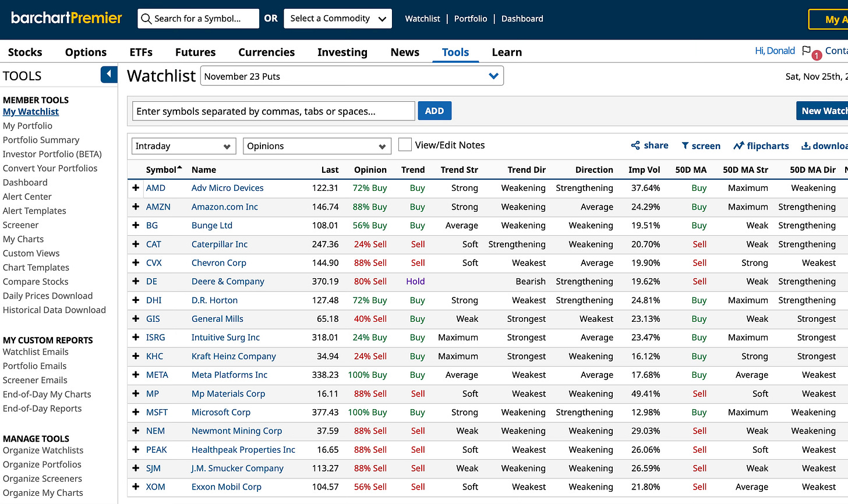The height and width of the screenshot is (504, 848).
Task: Expand the DE row plus icon
Action: (136, 282)
